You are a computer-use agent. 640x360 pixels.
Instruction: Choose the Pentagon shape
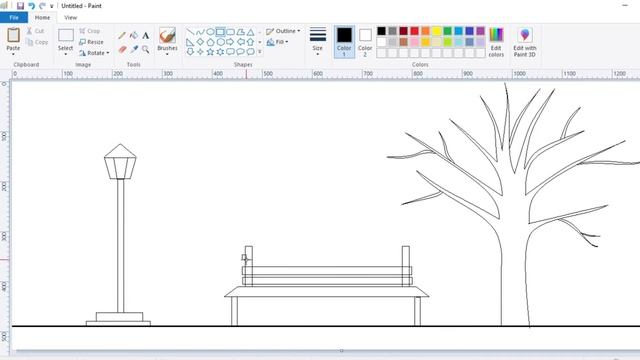click(210, 42)
